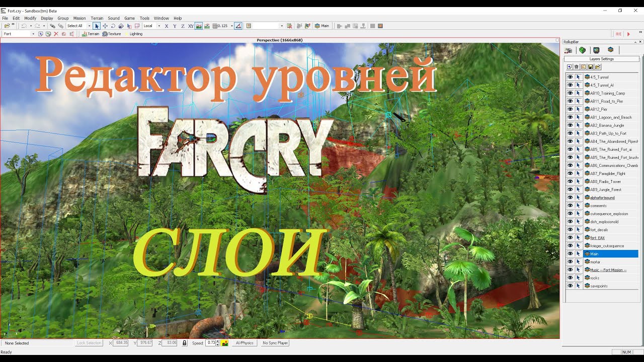Image resolution: width=644 pixels, height=362 pixels.
Task: Switch to RollupBar Display settings tab icon
Action: coord(596,50)
